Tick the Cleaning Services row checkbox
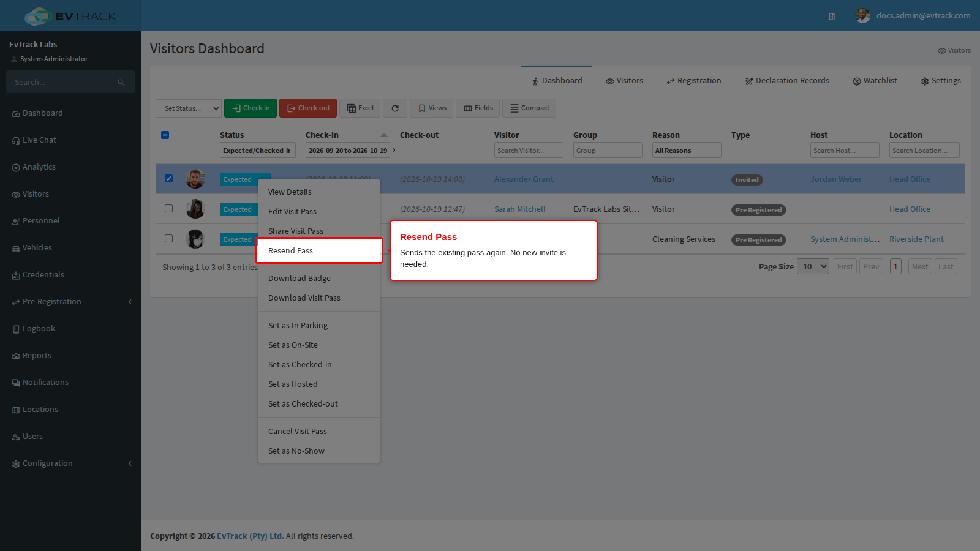Viewport: 980px width, 551px height. [x=168, y=239]
